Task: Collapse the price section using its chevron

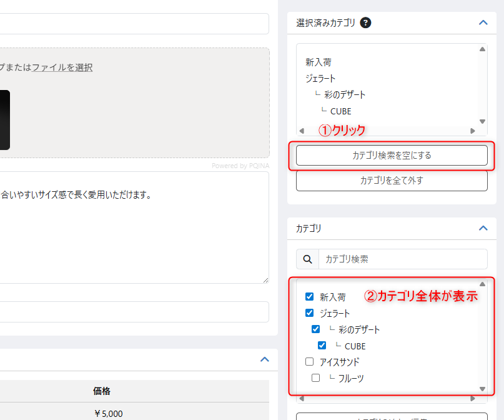Action: pyautogui.click(x=264, y=359)
